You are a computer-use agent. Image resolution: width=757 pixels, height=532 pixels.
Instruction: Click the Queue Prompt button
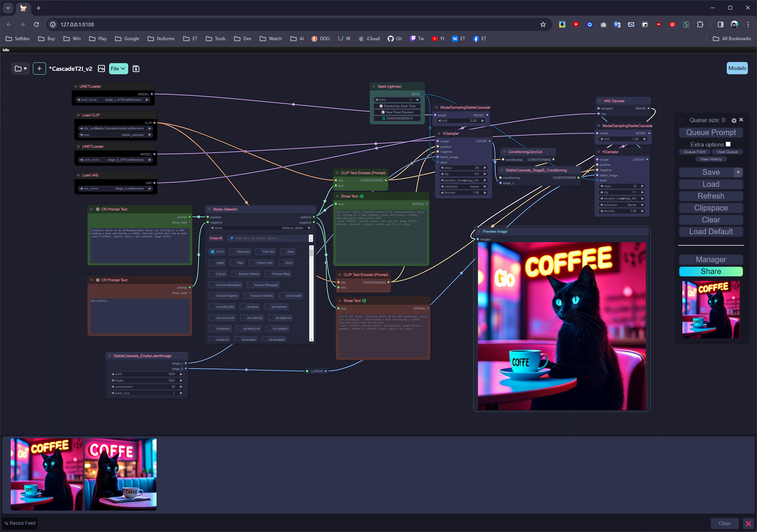[x=711, y=132]
